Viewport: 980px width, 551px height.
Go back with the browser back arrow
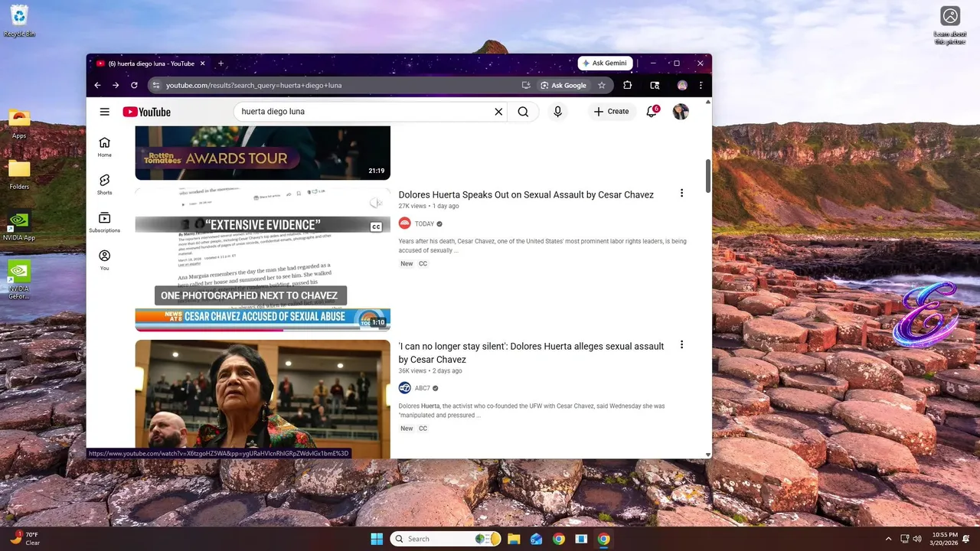[x=97, y=85]
